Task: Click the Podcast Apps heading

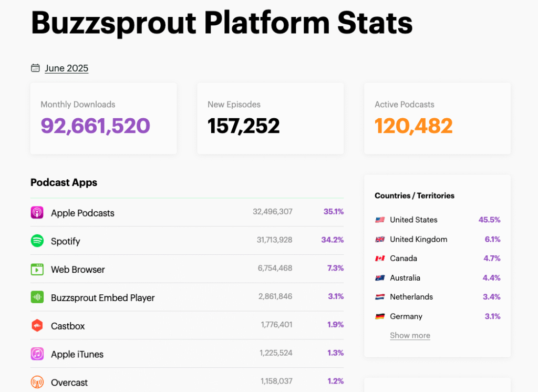Action: [64, 182]
